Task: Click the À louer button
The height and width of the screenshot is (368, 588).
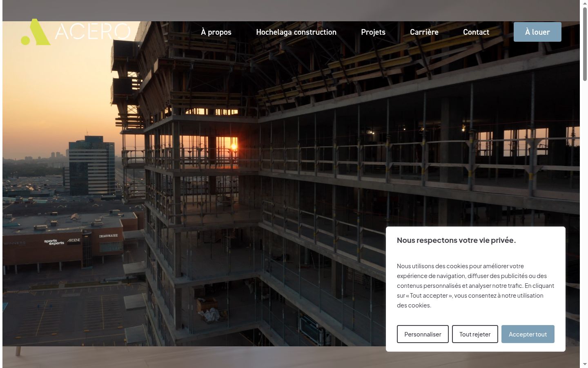Action: (537, 32)
